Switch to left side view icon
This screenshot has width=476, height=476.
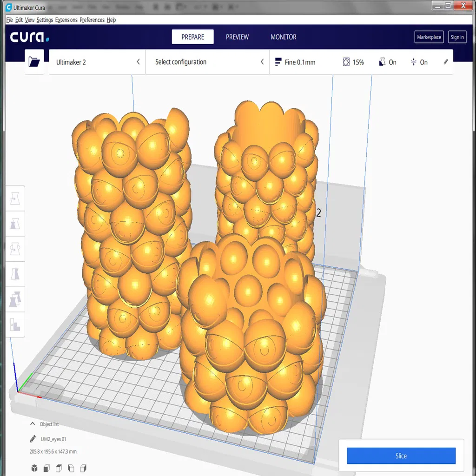[x=71, y=468]
